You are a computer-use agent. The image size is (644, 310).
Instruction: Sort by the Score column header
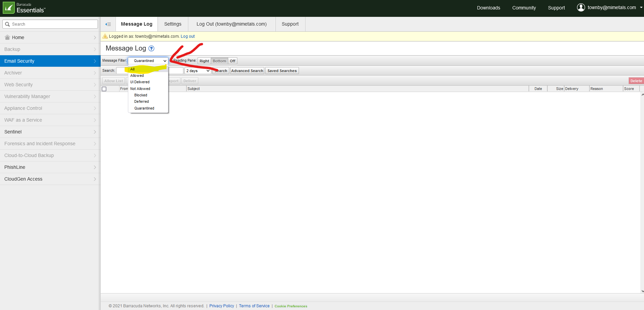[x=631, y=89]
